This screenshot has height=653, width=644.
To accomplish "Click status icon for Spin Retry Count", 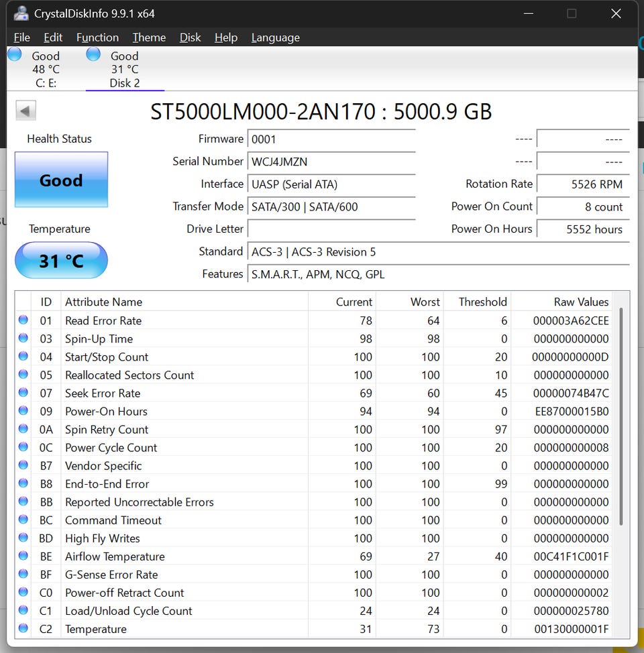I will click(23, 428).
